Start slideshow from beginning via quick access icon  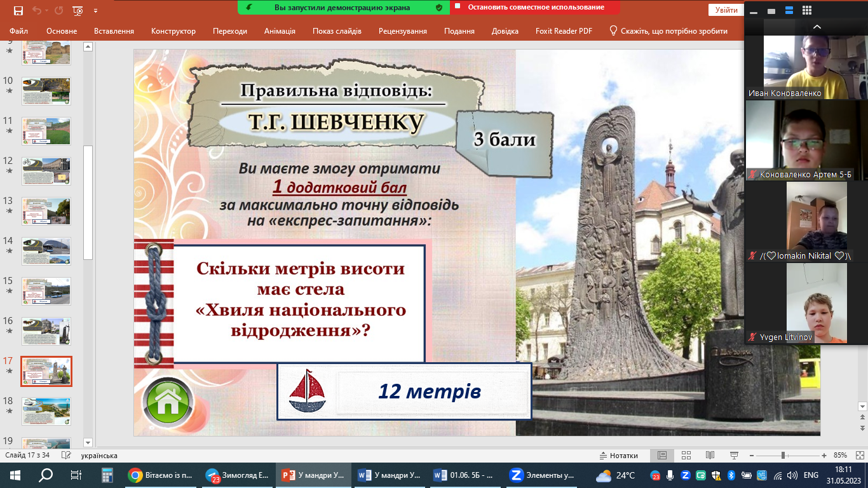78,10
